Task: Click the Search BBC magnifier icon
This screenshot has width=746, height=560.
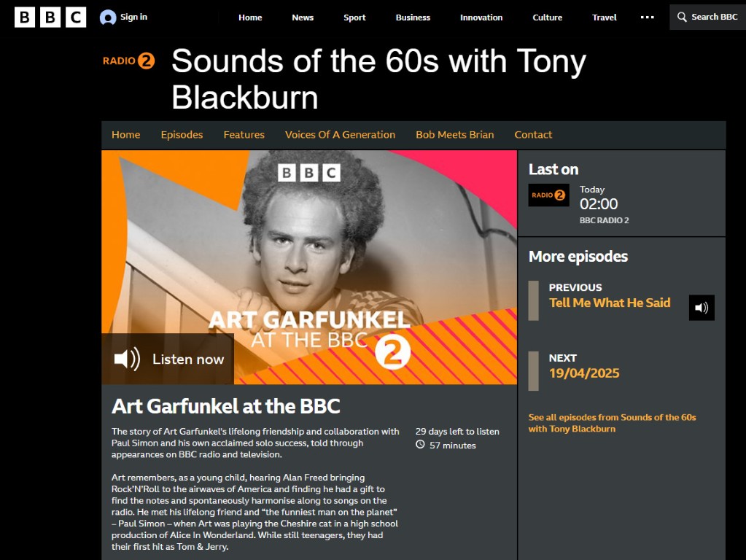Action: pyautogui.click(x=682, y=17)
